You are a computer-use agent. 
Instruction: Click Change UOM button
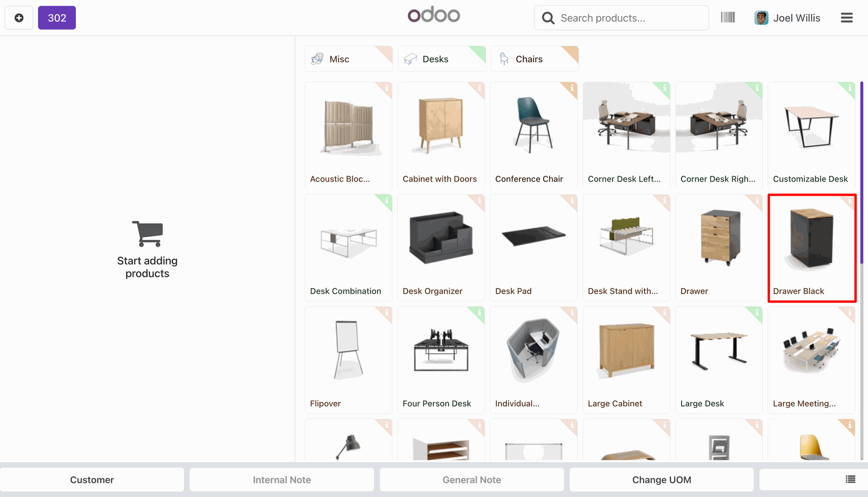pos(661,479)
